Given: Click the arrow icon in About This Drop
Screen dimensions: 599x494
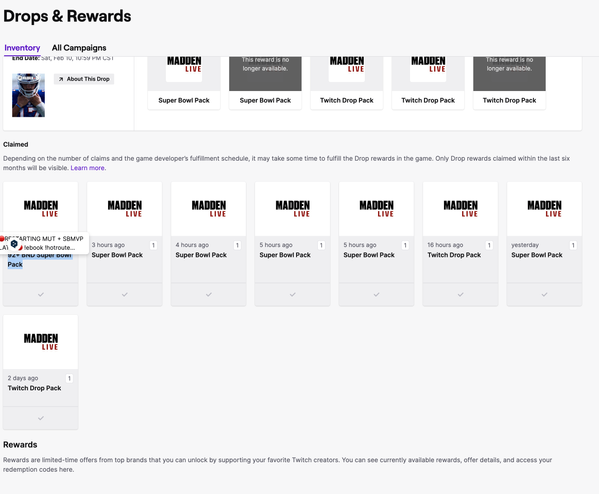Looking at the screenshot, I should (61, 79).
